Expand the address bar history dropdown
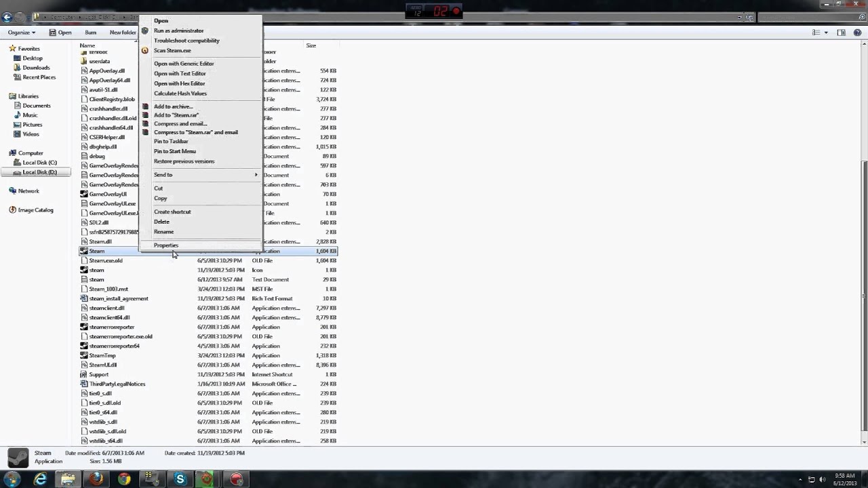This screenshot has width=868, height=488. (740, 18)
